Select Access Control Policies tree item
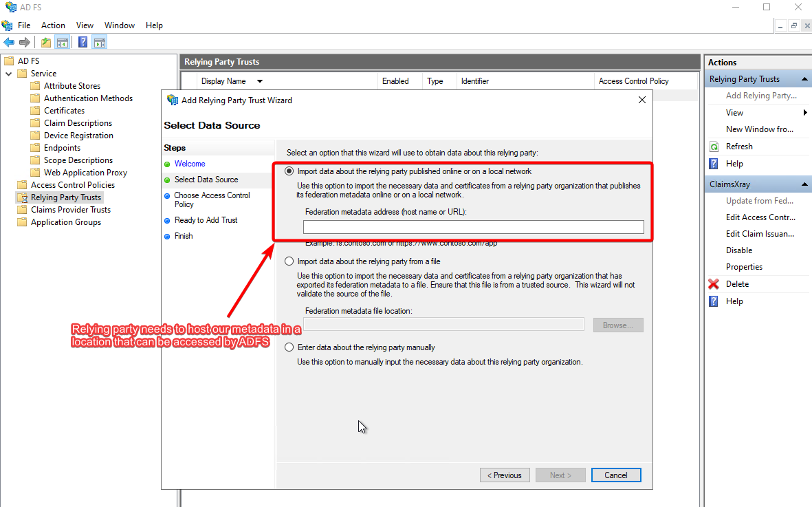 point(72,185)
